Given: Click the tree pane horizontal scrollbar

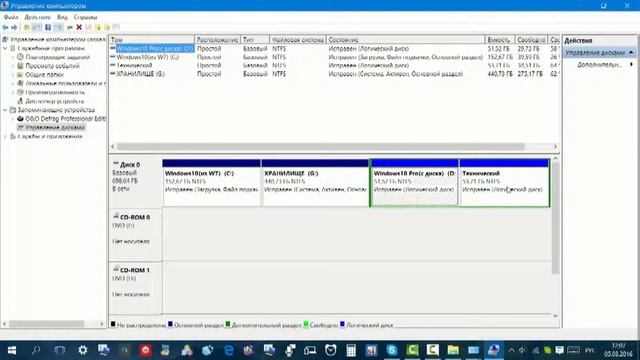Looking at the screenshot, I should coord(46,324).
